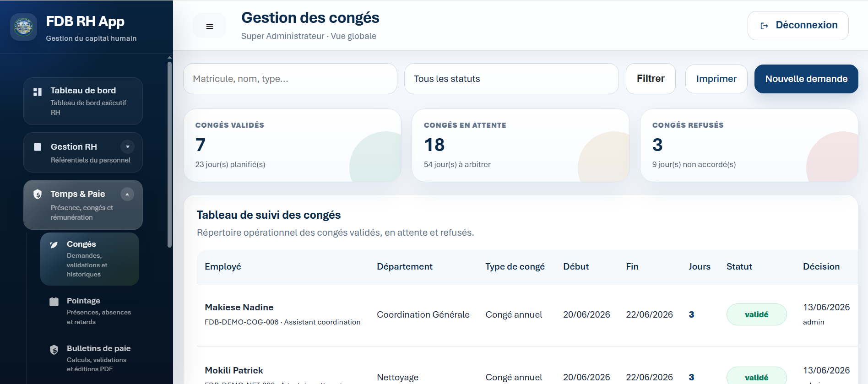Click Makiese Nadine's 22/06/2026 end date

[649, 314]
